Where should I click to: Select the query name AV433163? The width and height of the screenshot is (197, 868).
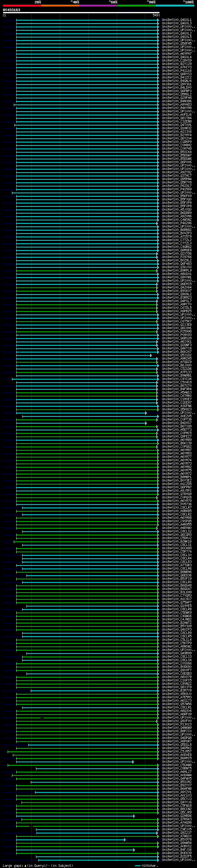coord(11,10)
